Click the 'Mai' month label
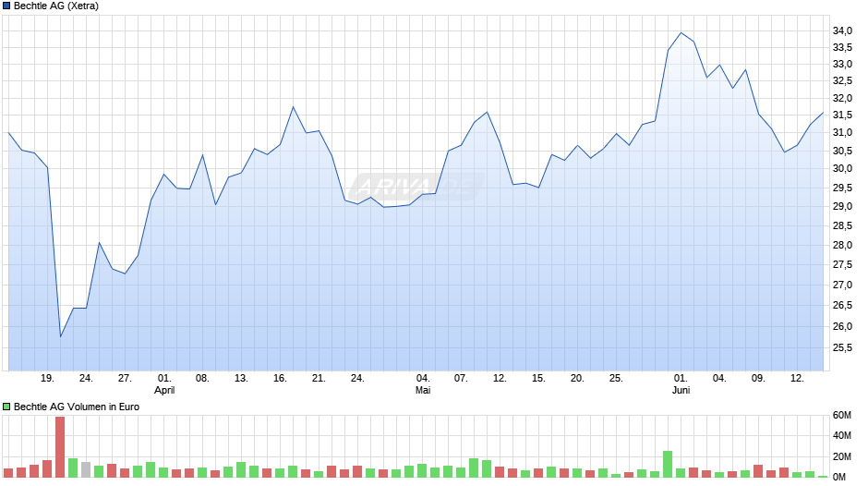Viewport: 868px width, 486px height. 423,390
